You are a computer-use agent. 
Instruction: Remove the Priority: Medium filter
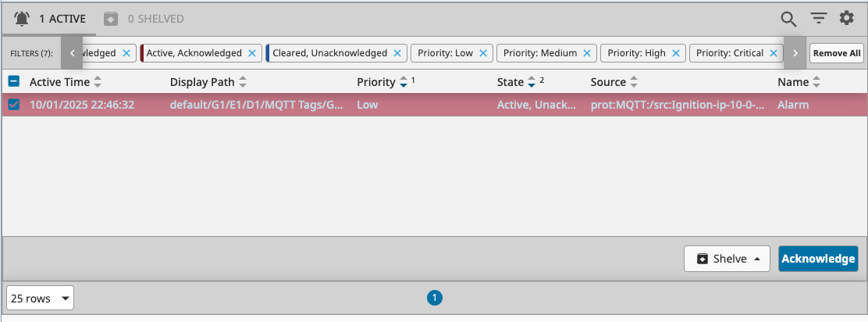click(x=588, y=53)
